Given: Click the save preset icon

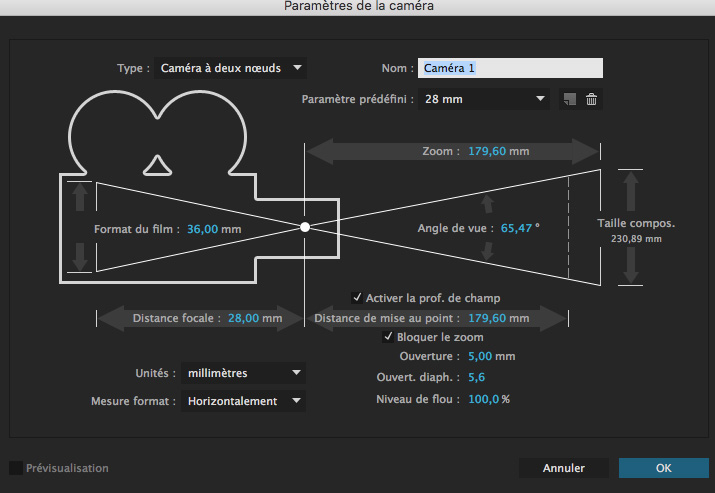Looking at the screenshot, I should (570, 99).
